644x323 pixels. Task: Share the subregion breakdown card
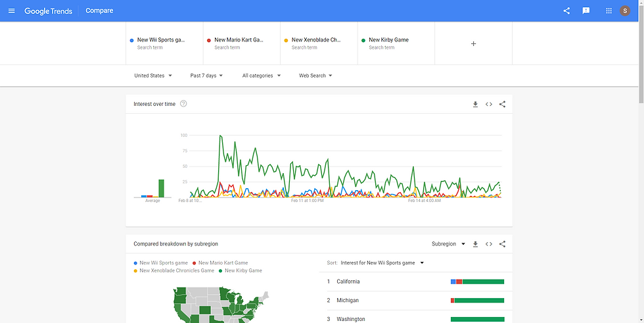point(502,244)
